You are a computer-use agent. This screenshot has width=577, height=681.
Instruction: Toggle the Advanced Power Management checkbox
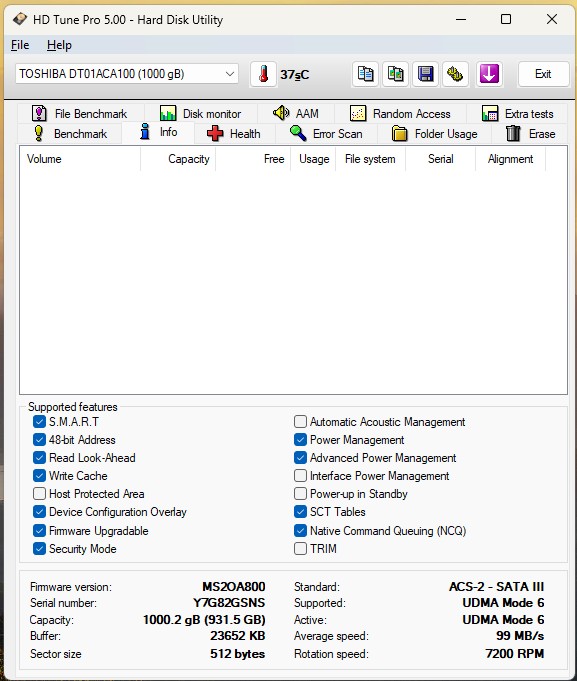[x=300, y=458]
